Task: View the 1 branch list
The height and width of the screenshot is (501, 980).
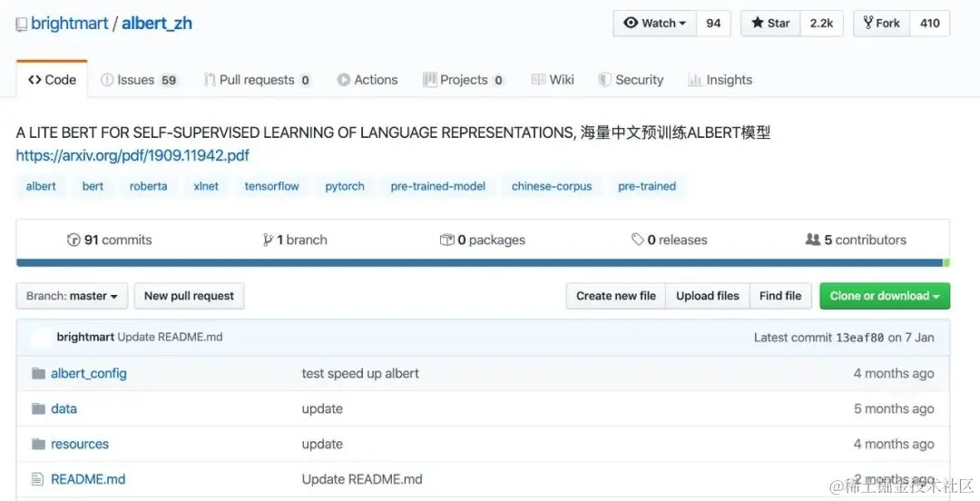Action: [295, 240]
